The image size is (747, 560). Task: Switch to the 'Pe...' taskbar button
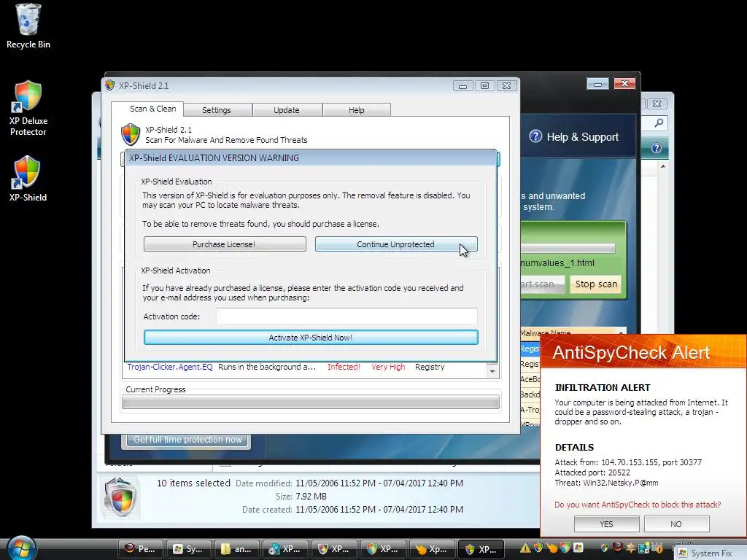tap(141, 549)
